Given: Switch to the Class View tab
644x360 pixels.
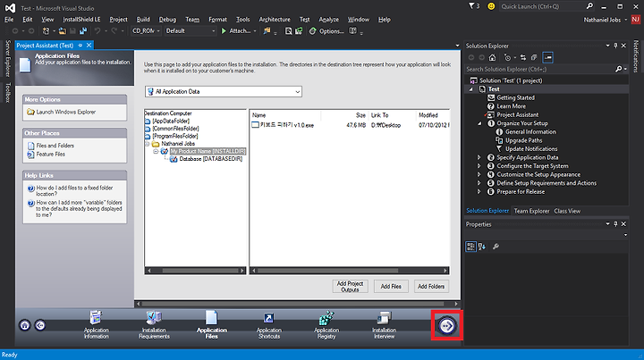Looking at the screenshot, I should click(567, 211).
